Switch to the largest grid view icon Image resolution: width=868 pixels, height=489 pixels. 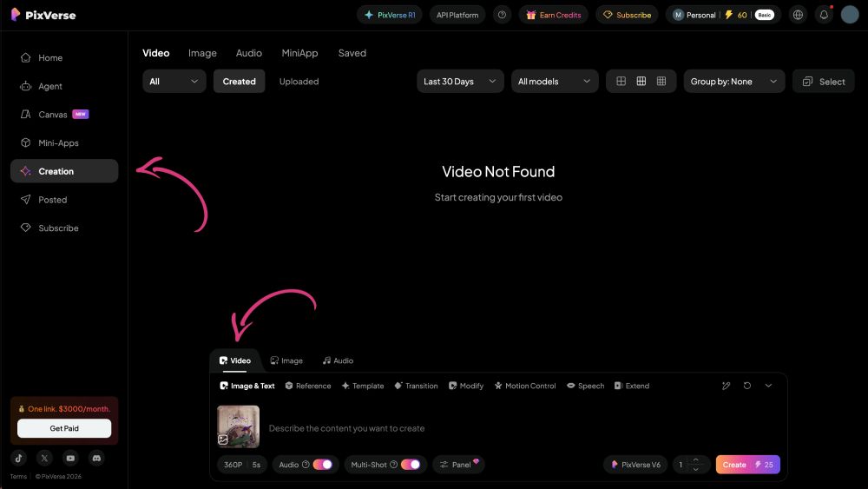pyautogui.click(x=621, y=82)
